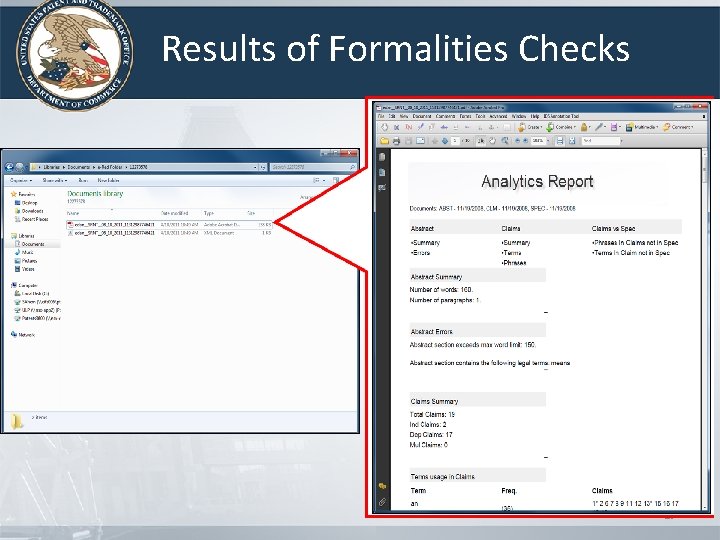Screen dimensions: 720x540
Task: Sort by Name column header in Explorer
Action: 73,214
